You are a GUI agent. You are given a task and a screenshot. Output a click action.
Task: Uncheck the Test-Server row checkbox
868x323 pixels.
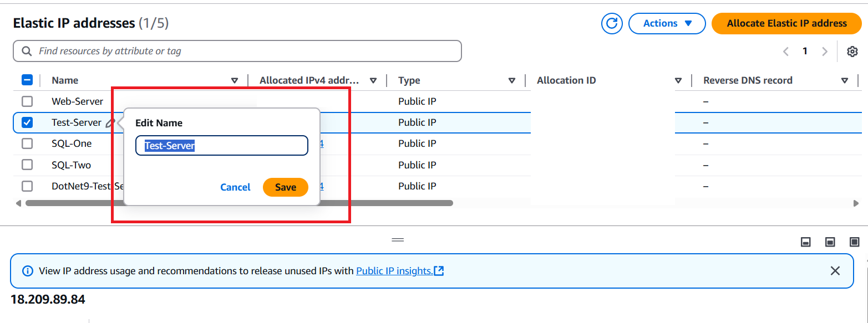[x=27, y=122]
